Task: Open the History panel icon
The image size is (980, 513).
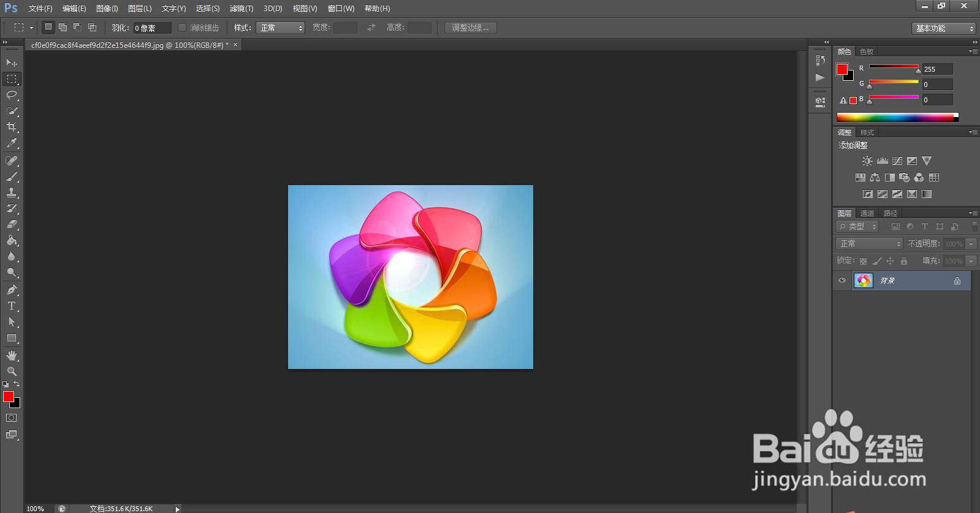Action: [820, 60]
